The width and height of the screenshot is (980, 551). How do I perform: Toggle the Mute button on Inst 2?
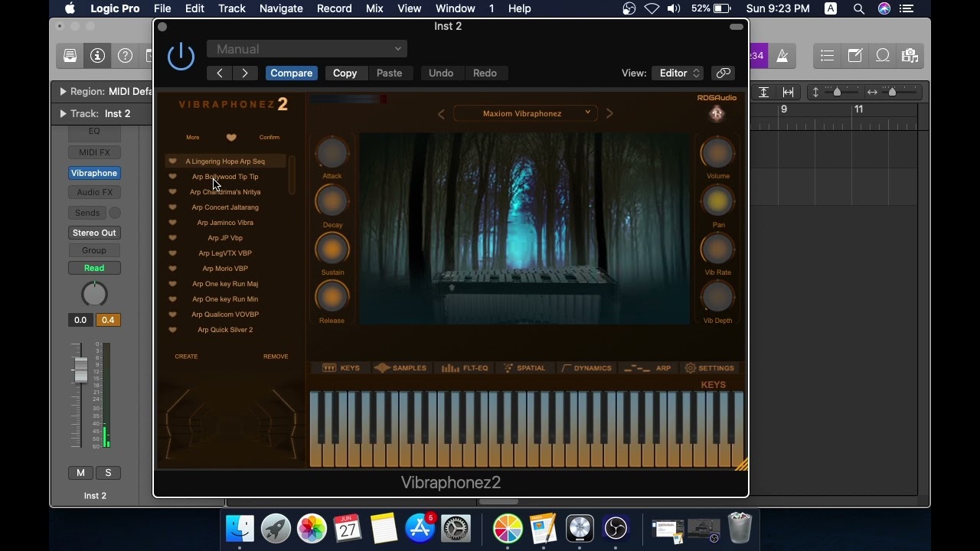coord(80,473)
